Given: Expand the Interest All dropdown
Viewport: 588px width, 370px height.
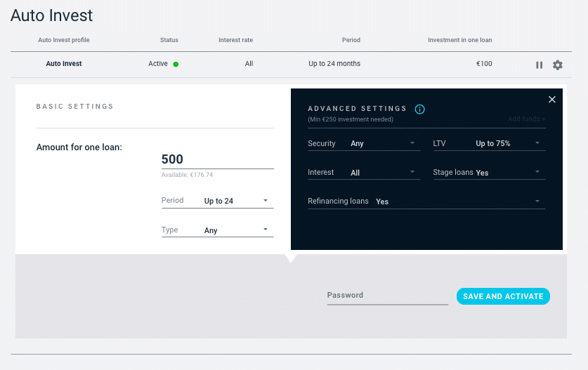Looking at the screenshot, I should 364,173.
